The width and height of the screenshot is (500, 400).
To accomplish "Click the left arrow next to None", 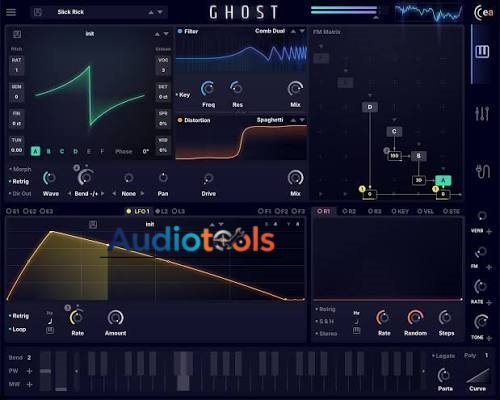I will pos(114,194).
